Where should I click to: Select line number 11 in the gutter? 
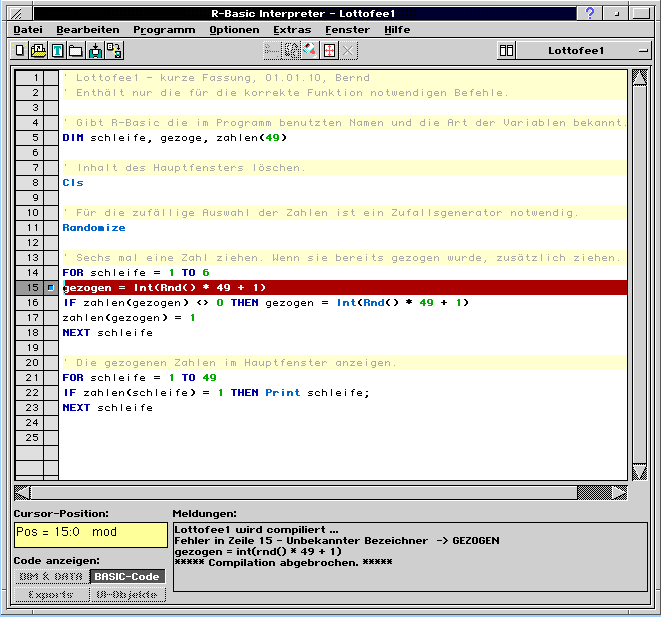point(30,228)
